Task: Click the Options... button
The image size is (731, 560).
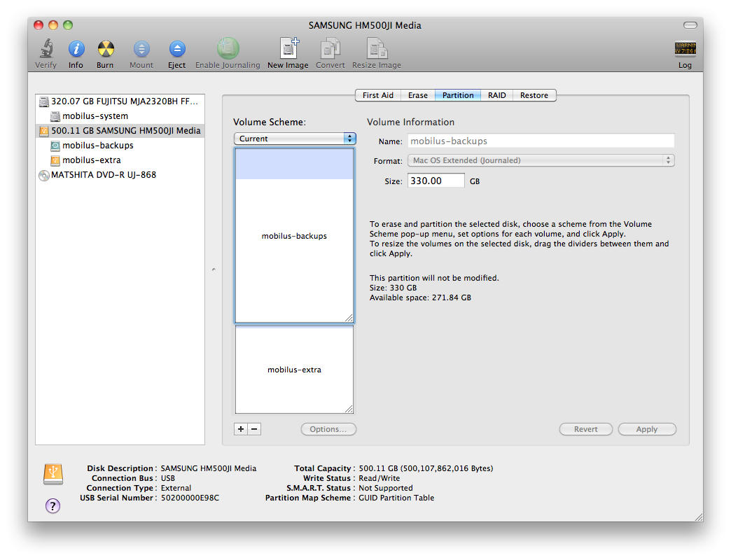Action: (x=328, y=429)
